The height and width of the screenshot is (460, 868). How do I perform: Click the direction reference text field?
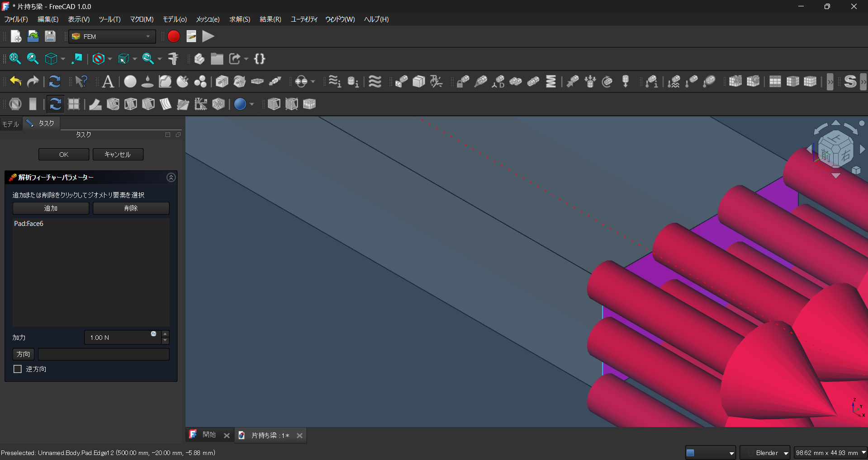pos(104,354)
